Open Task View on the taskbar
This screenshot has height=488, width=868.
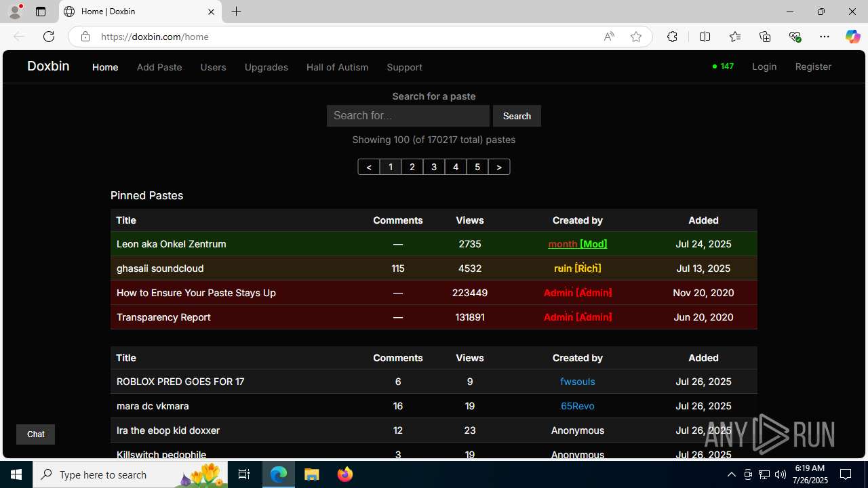(244, 474)
